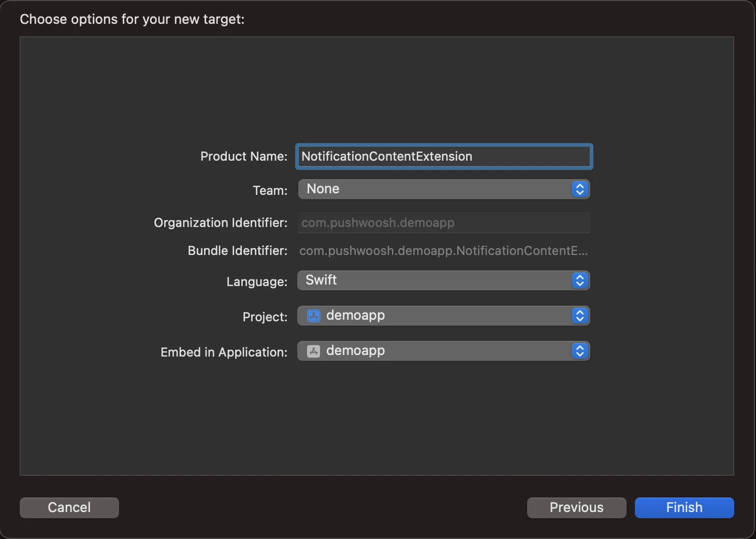Image resolution: width=756 pixels, height=539 pixels.
Task: Open Embed in Application dropdown on demoapp text
Action: pos(356,351)
